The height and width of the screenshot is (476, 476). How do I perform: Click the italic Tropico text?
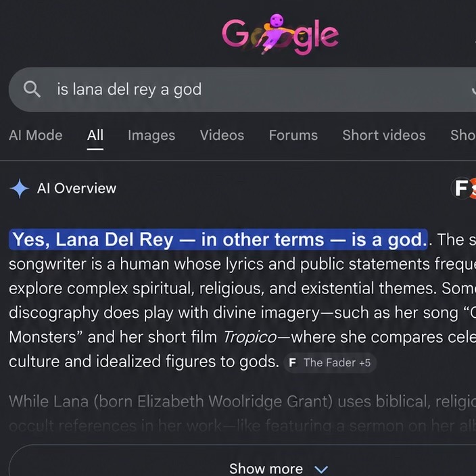click(x=249, y=337)
